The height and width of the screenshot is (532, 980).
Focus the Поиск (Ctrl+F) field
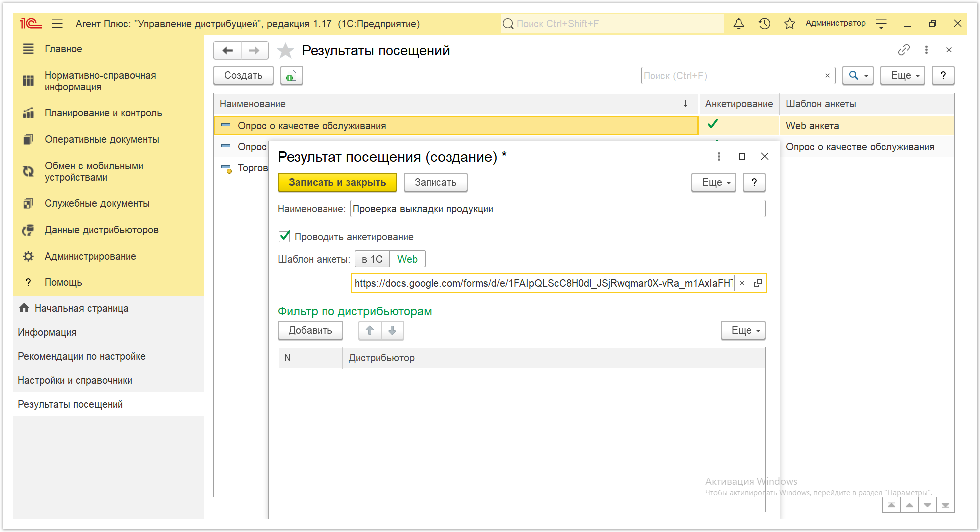pyautogui.click(x=730, y=75)
